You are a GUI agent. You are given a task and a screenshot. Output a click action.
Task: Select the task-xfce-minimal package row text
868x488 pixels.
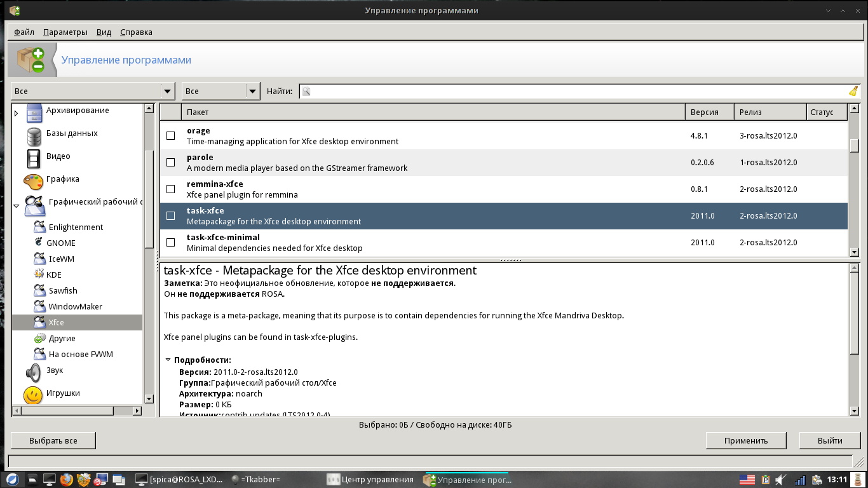(x=275, y=243)
